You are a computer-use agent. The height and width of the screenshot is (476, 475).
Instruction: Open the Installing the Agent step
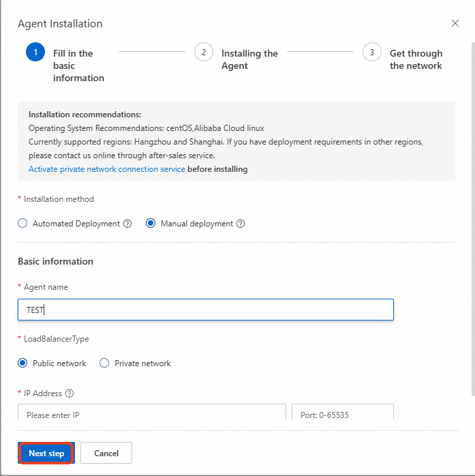point(249,59)
